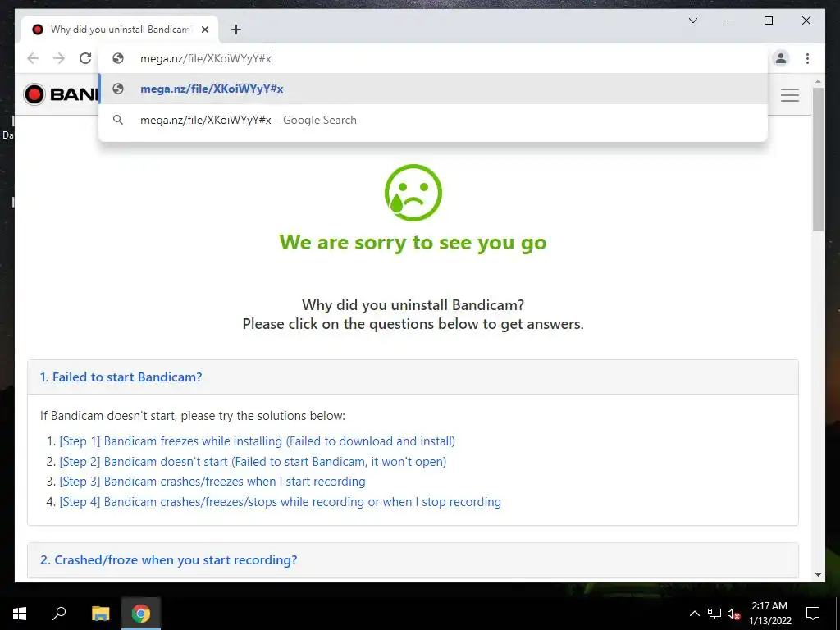840x630 pixels.
Task: Open the clock showing 2:17 AM
Action: tap(769, 614)
